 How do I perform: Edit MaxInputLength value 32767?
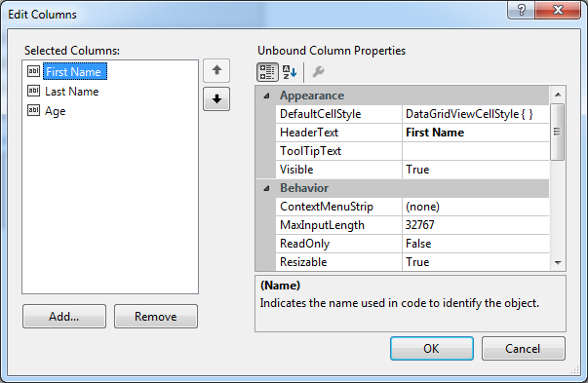(476, 225)
